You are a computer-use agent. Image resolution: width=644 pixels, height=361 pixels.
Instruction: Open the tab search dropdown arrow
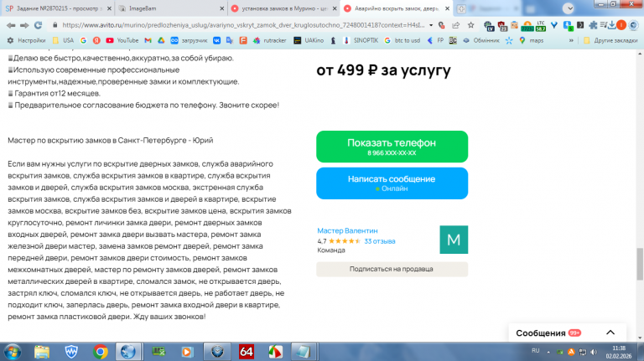click(569, 8)
